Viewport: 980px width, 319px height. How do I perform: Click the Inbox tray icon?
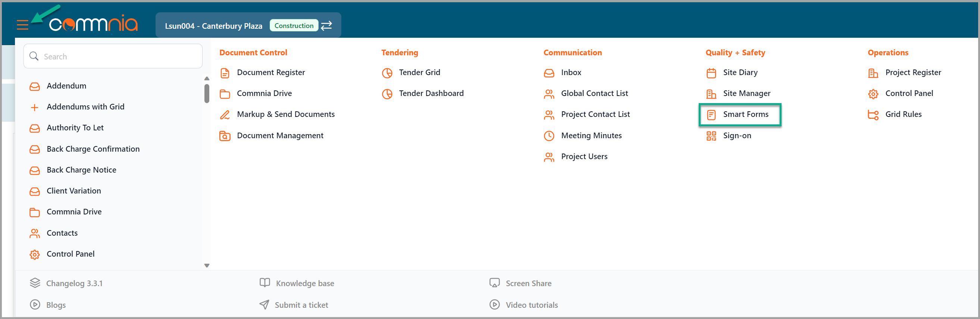[549, 73]
